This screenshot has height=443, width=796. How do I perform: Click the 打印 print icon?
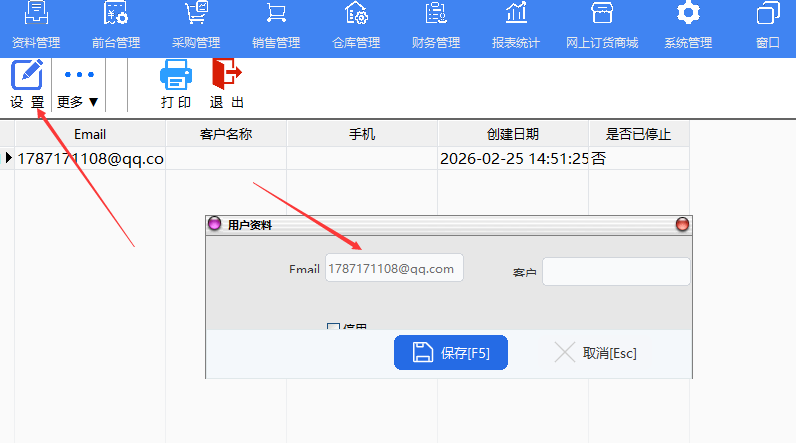(x=176, y=84)
